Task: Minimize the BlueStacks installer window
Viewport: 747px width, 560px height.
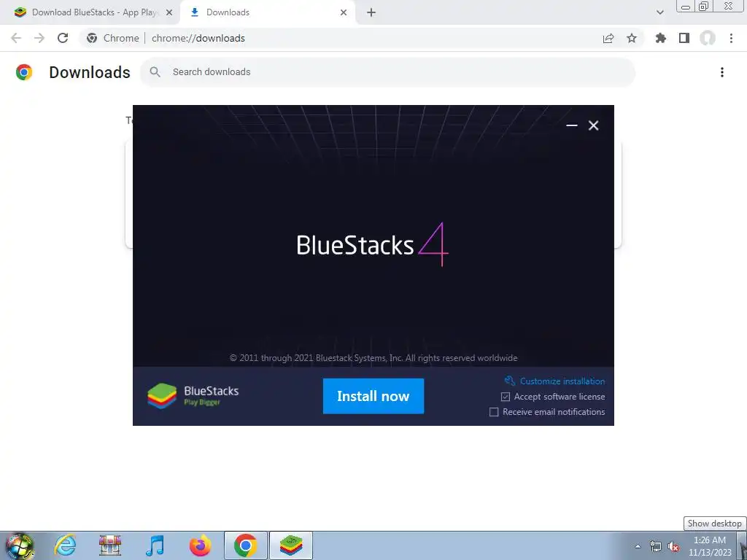Action: pyautogui.click(x=572, y=125)
